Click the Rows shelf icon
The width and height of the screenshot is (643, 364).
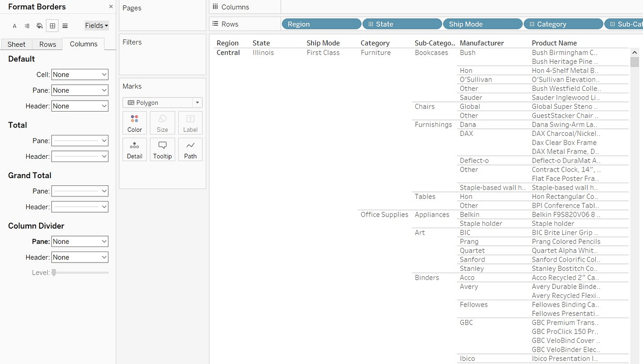(215, 24)
